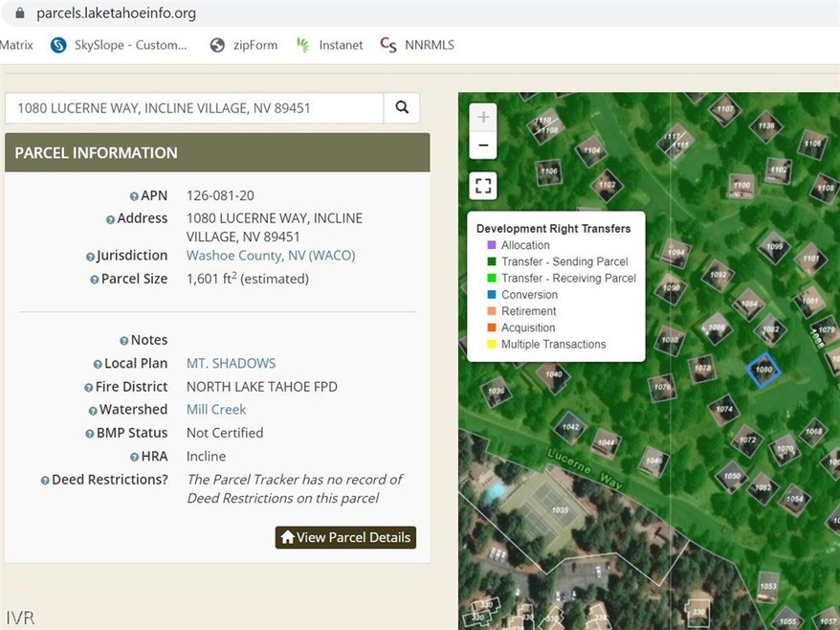
Task: Select parcel 1074 on the map
Action: [723, 409]
